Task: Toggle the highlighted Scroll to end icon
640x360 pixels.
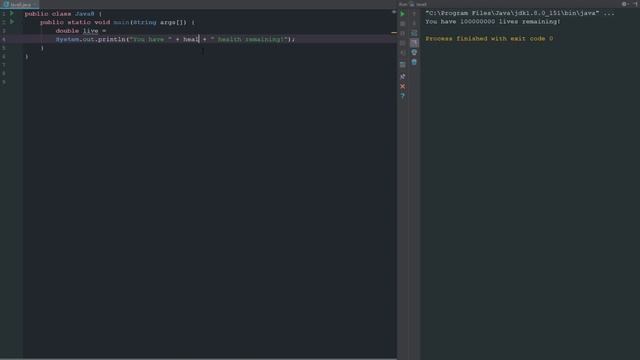Action: click(x=414, y=43)
